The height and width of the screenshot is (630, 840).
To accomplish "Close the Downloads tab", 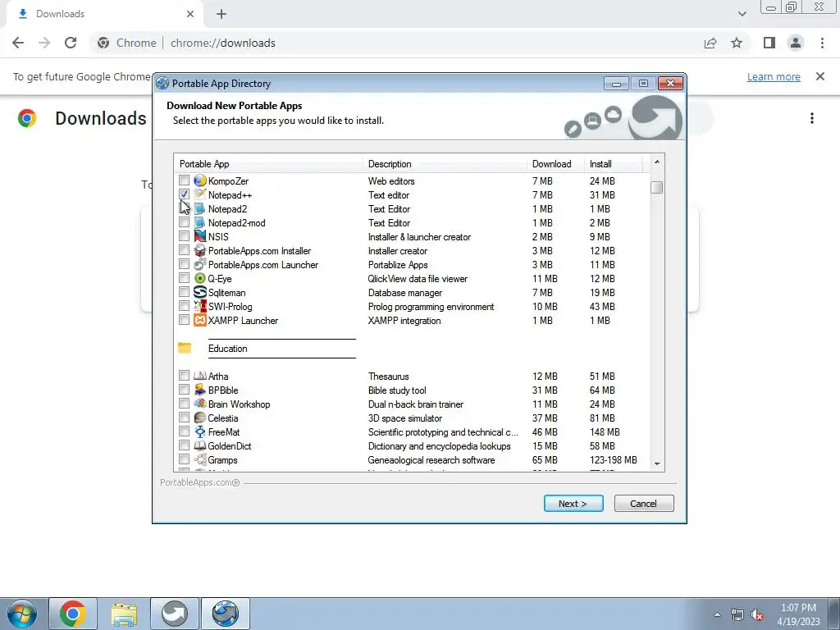I will [190, 14].
